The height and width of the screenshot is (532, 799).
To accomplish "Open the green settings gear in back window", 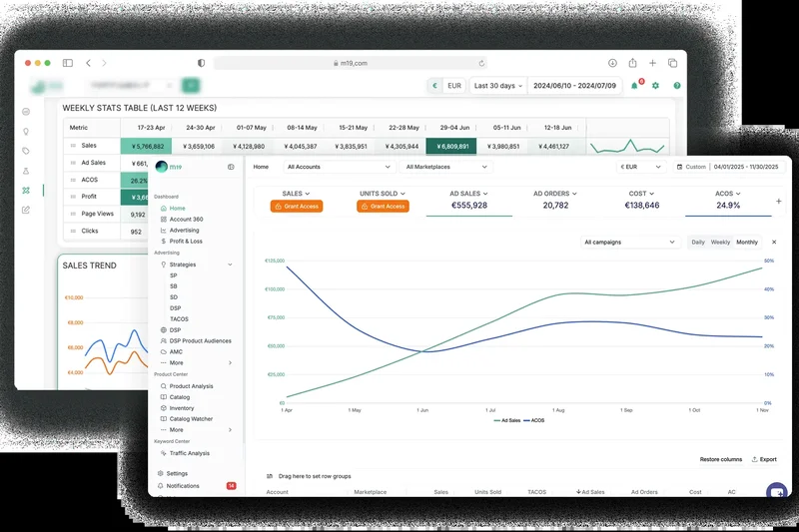I will coord(656,86).
